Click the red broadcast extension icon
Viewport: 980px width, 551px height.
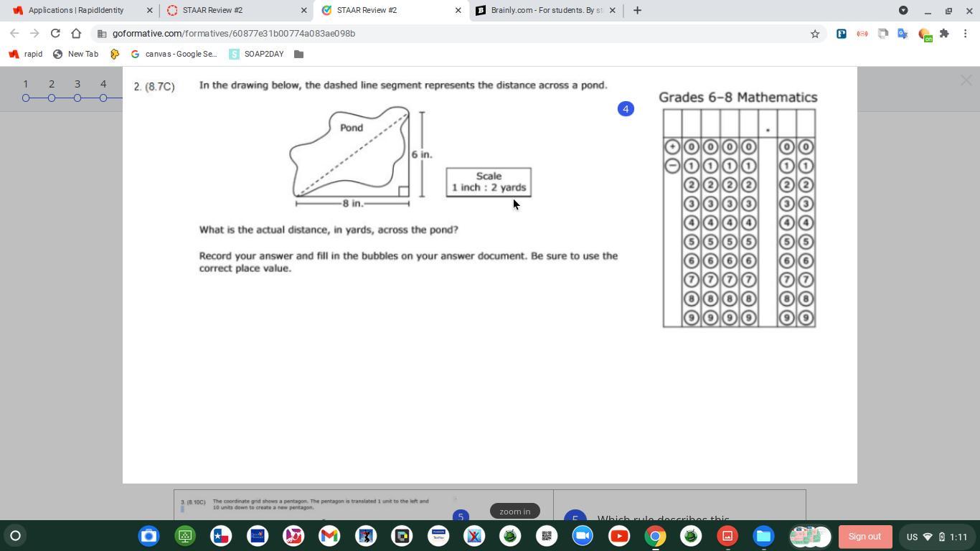click(x=862, y=34)
